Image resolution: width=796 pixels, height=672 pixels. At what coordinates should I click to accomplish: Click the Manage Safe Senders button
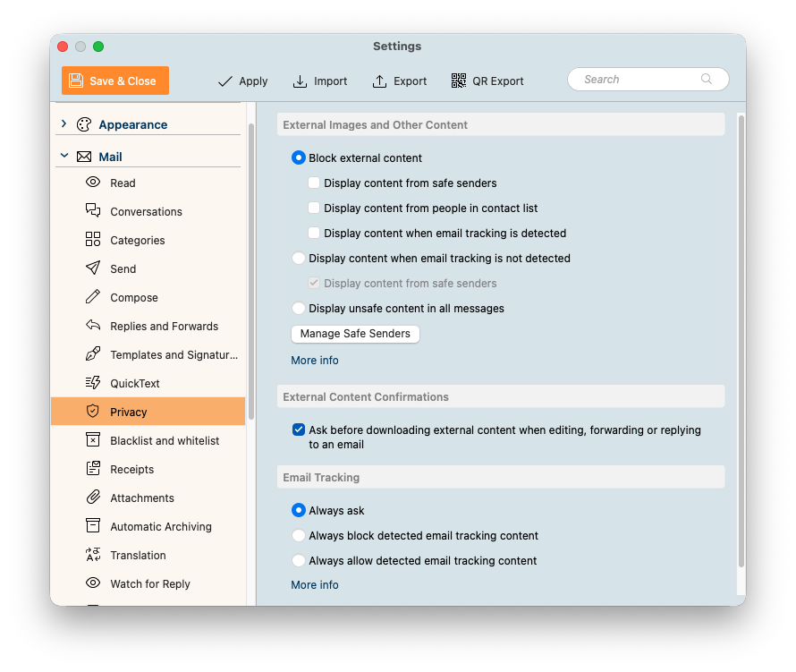coord(355,334)
